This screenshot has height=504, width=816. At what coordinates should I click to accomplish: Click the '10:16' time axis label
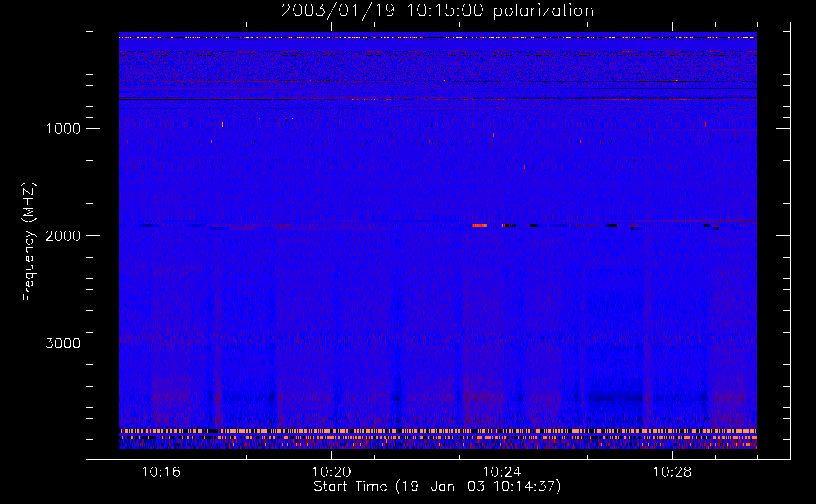[161, 472]
